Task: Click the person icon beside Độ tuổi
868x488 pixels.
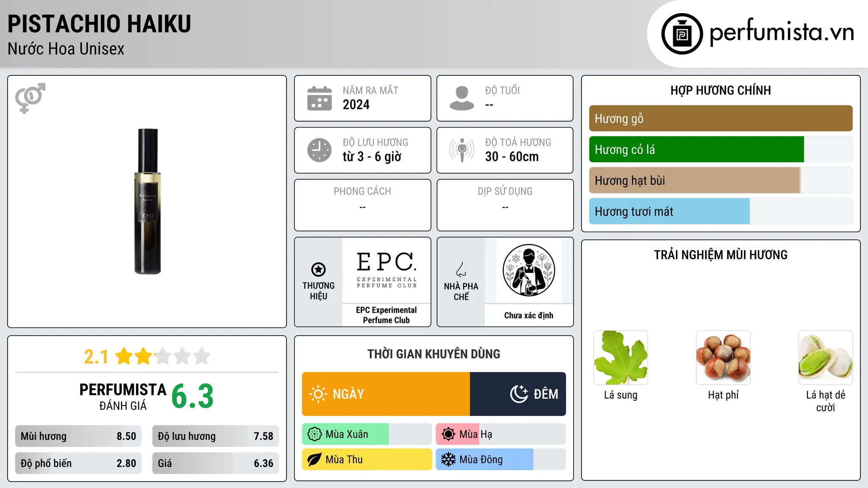Action: coord(462,98)
